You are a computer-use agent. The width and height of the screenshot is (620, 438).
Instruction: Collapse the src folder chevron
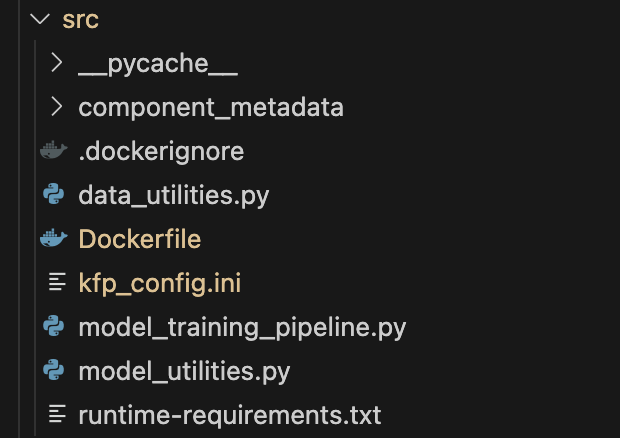[x=40, y=20]
